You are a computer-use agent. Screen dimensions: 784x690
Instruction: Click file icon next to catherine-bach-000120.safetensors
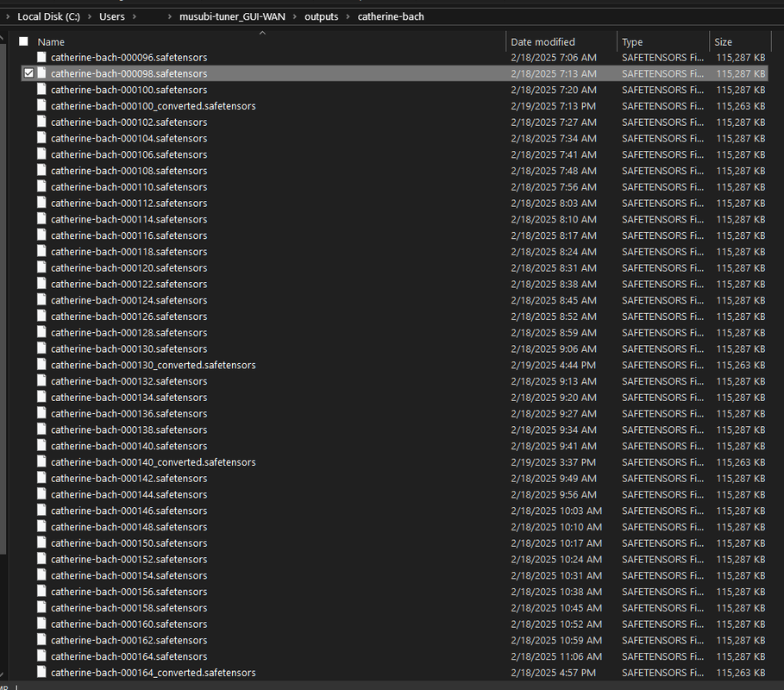pyautogui.click(x=41, y=267)
